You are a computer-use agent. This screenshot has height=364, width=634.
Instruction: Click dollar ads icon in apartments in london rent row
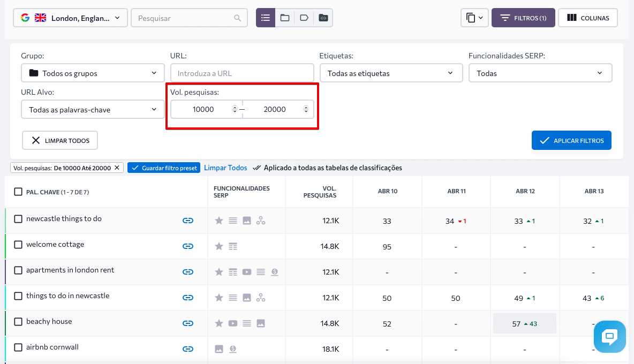point(275,272)
